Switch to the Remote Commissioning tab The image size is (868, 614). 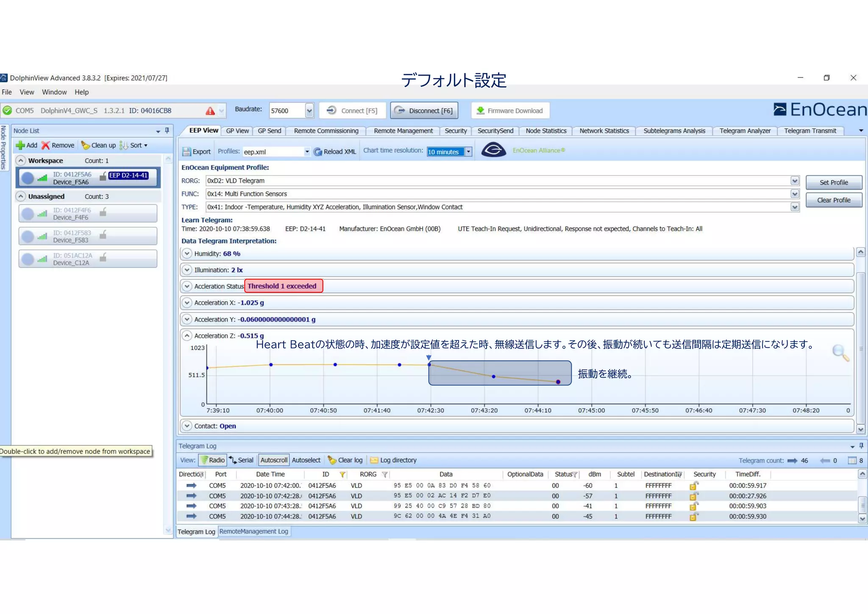point(326,131)
